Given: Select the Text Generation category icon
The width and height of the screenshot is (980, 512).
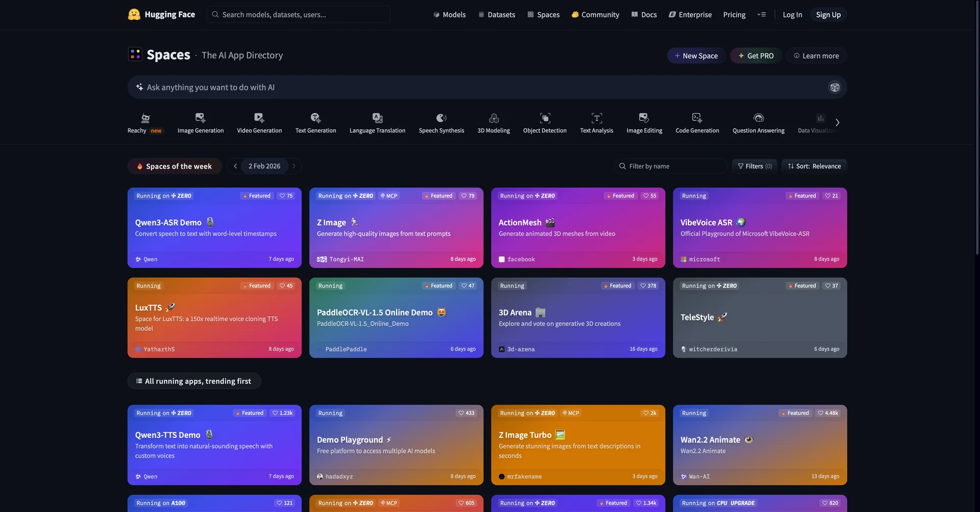Looking at the screenshot, I should click(315, 118).
